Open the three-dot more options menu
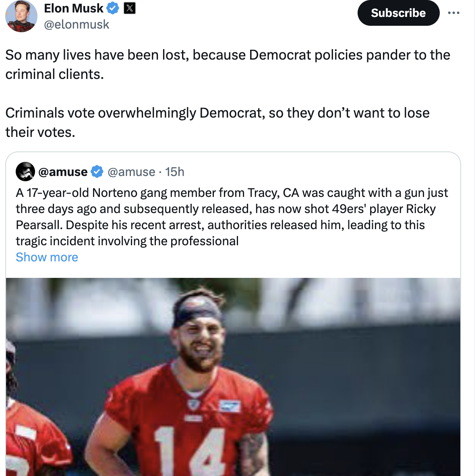 point(453,13)
